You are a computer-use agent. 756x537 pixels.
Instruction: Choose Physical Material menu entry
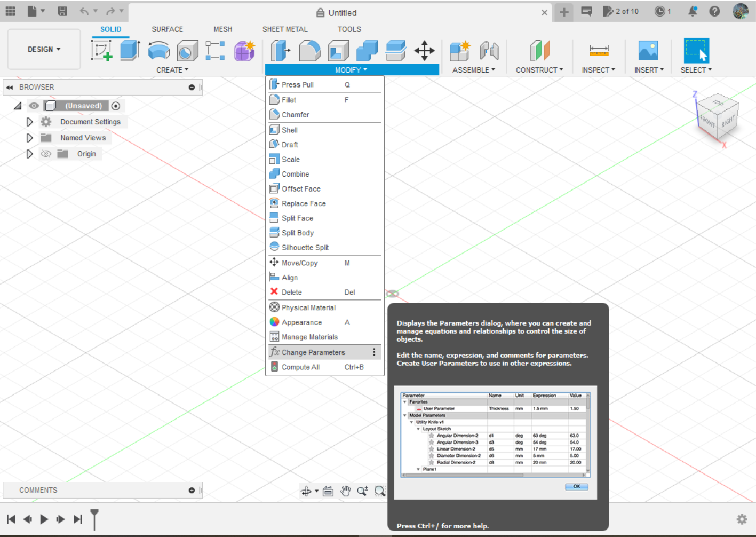324,308
